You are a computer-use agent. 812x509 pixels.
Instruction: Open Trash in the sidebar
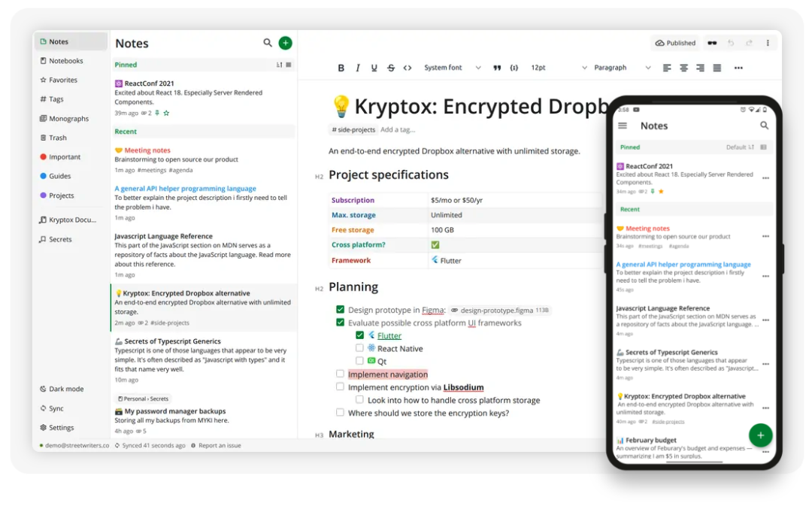pos(71,138)
